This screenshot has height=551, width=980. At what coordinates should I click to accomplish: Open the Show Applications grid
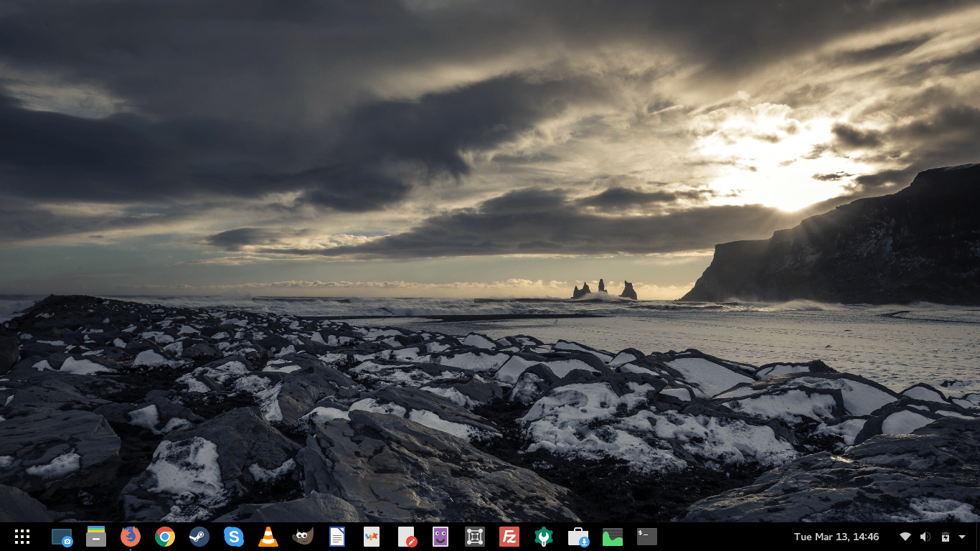click(x=22, y=537)
